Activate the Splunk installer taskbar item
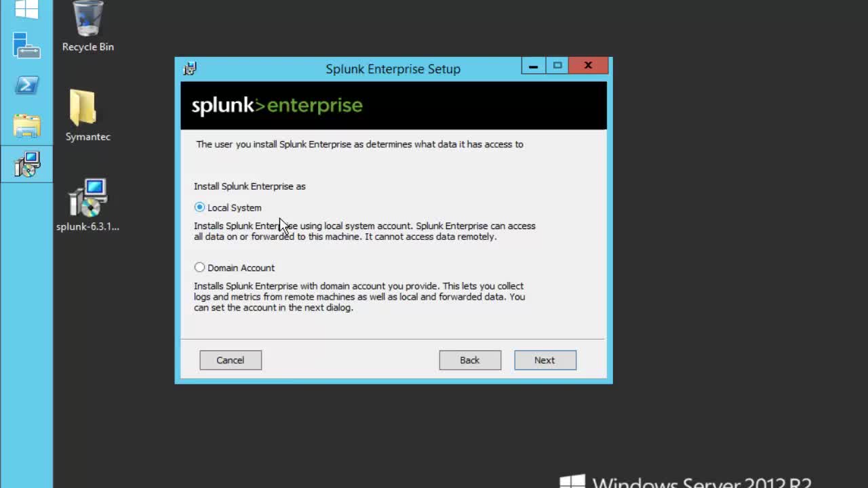The height and width of the screenshot is (488, 868). 26,165
